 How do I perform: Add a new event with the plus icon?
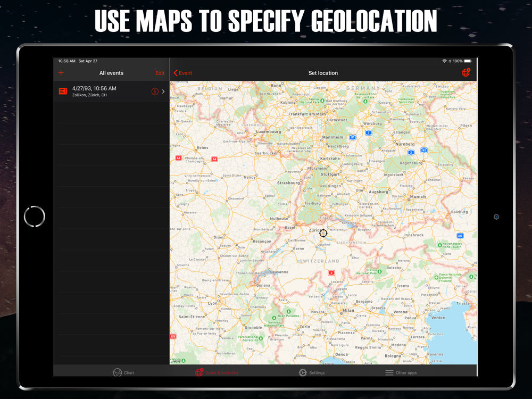pyautogui.click(x=61, y=72)
